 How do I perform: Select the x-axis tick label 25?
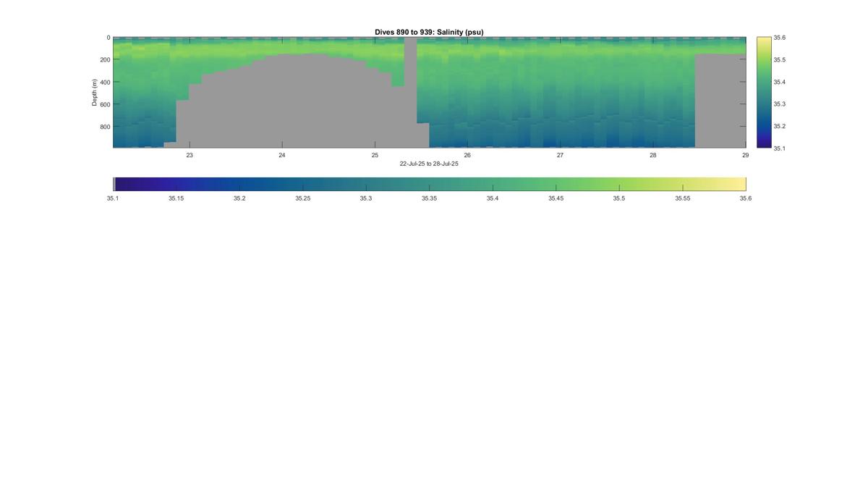tap(375, 155)
